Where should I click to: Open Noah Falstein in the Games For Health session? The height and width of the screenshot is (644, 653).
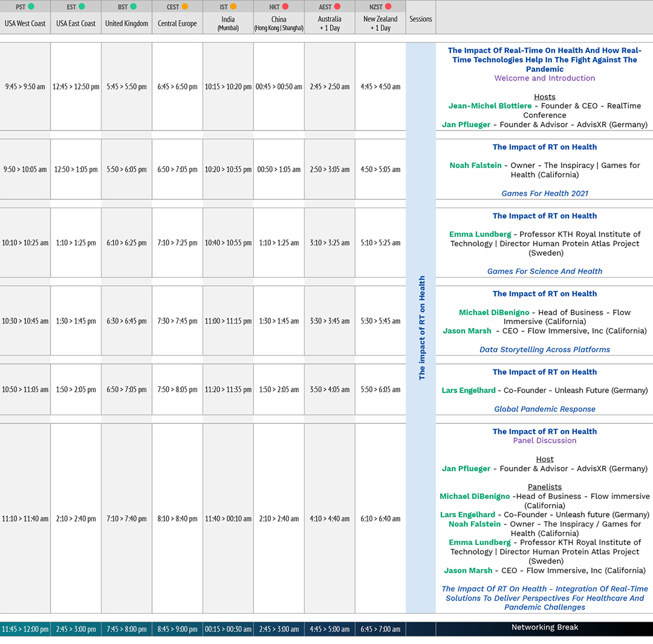click(476, 165)
